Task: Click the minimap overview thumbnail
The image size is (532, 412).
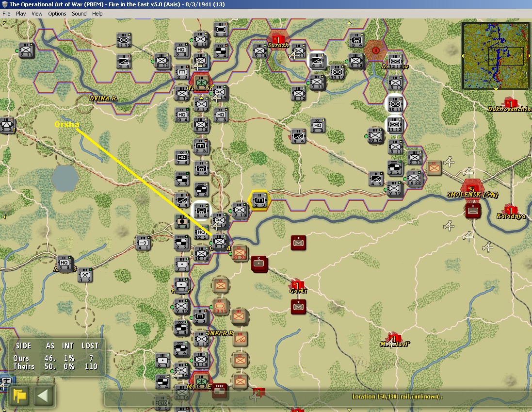Action: (x=495, y=55)
